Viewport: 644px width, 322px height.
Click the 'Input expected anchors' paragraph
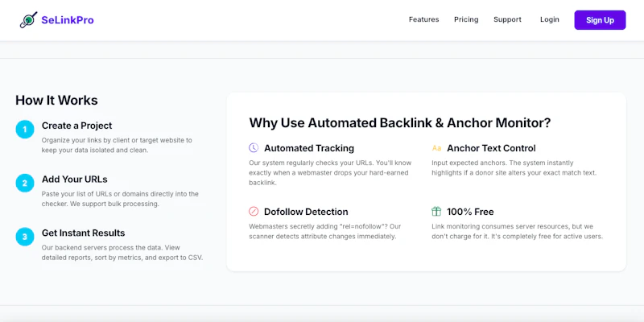514,167
